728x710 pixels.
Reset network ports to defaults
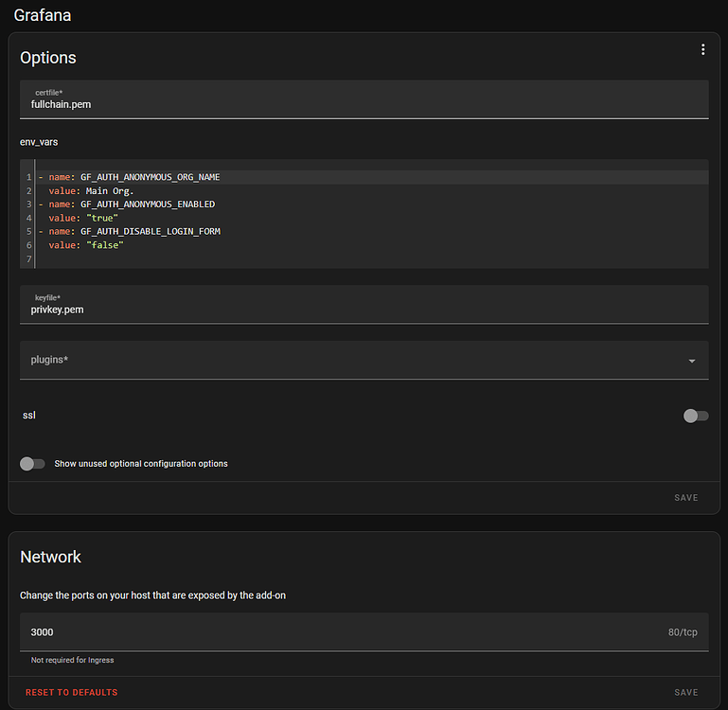click(x=72, y=692)
